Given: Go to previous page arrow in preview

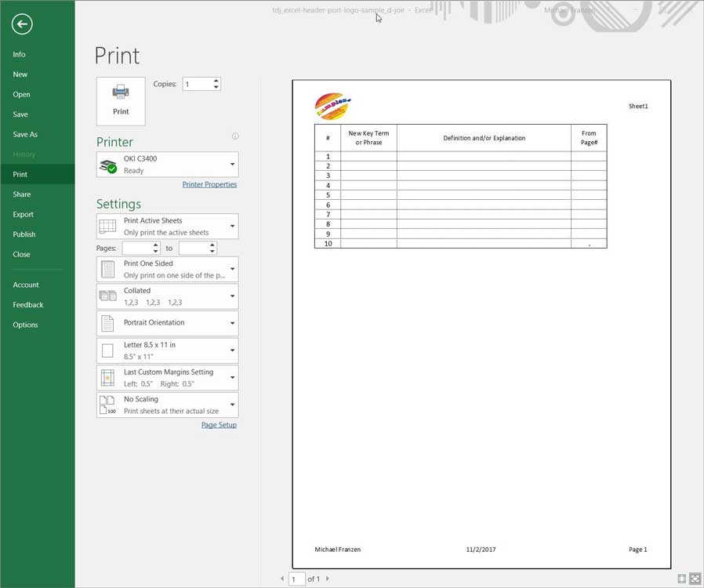Looking at the screenshot, I should coord(282,579).
